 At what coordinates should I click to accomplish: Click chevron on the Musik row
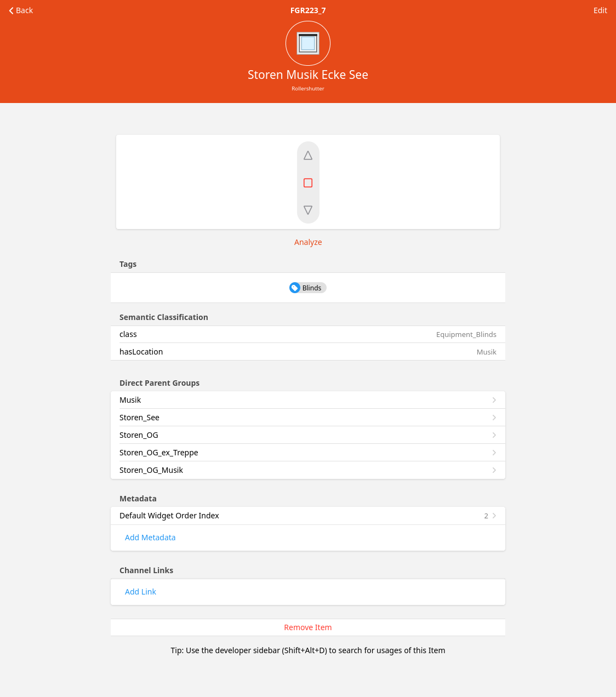pyautogui.click(x=494, y=400)
